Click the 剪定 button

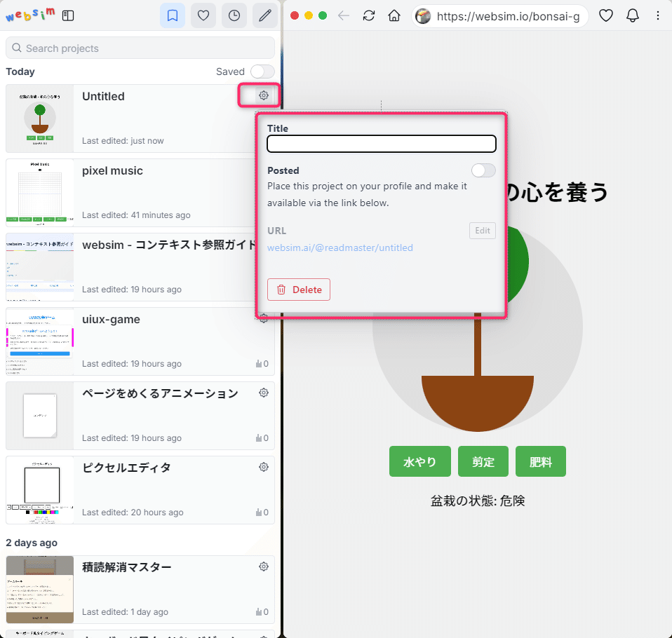[x=483, y=461]
